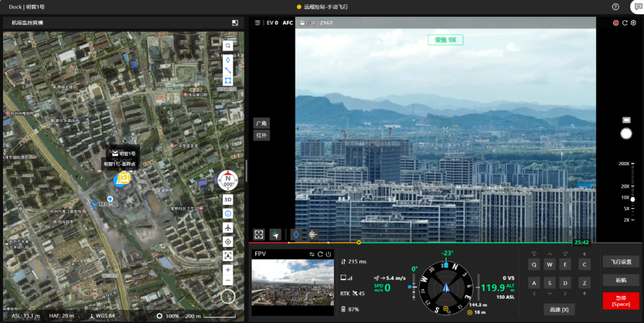Click the fit-all-to-view icon on the map
The height and width of the screenshot is (323, 644).
tap(228, 256)
